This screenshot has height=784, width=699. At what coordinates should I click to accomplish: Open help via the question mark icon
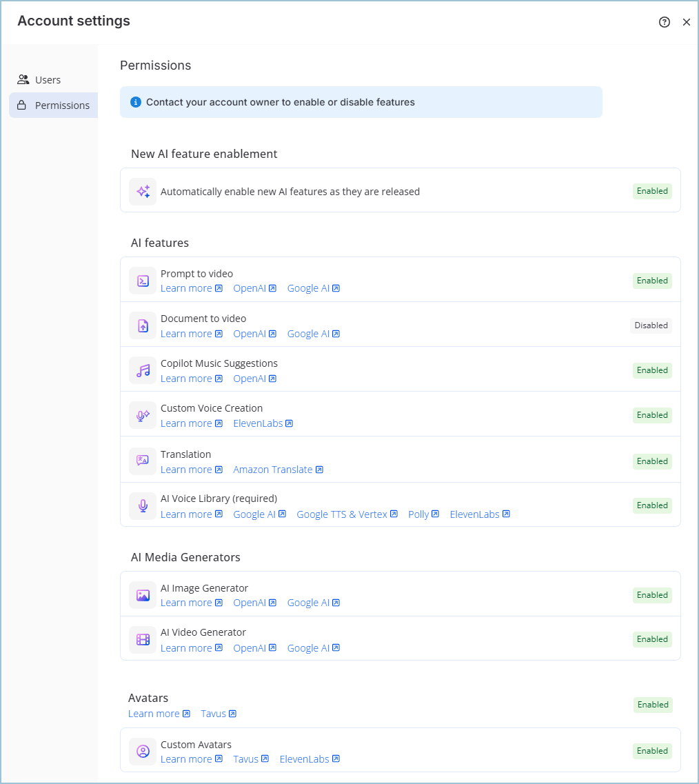[664, 22]
